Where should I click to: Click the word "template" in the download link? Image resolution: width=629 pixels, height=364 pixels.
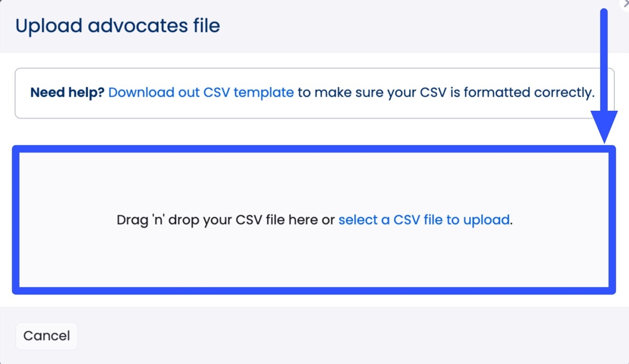click(x=263, y=93)
